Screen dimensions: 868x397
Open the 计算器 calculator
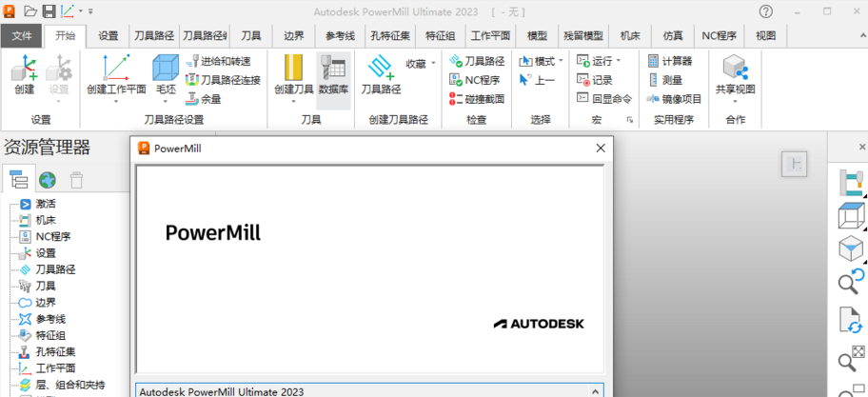669,61
